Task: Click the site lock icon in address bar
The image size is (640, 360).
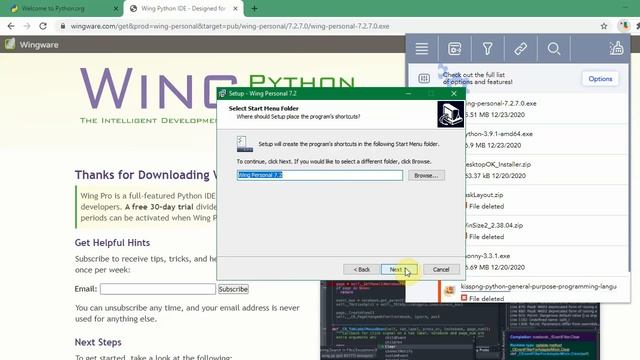Action: click(x=62, y=26)
